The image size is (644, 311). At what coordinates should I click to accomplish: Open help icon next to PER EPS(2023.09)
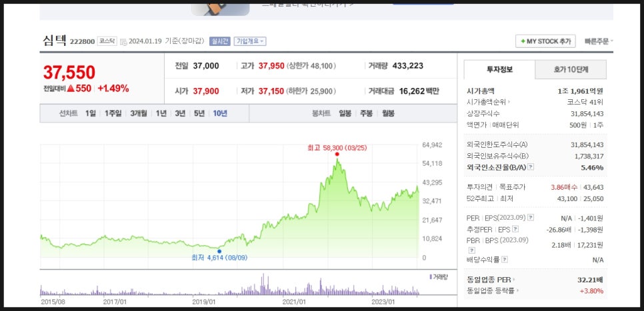[x=531, y=218]
